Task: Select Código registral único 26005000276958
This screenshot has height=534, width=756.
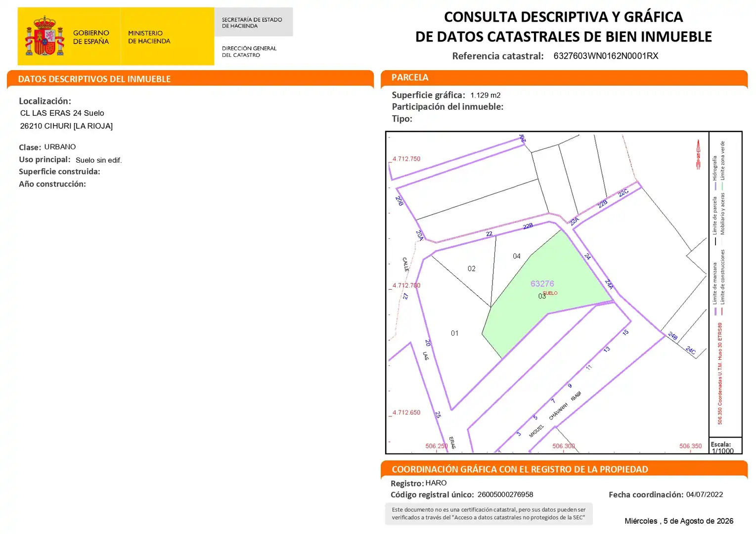Action: pyautogui.click(x=505, y=494)
